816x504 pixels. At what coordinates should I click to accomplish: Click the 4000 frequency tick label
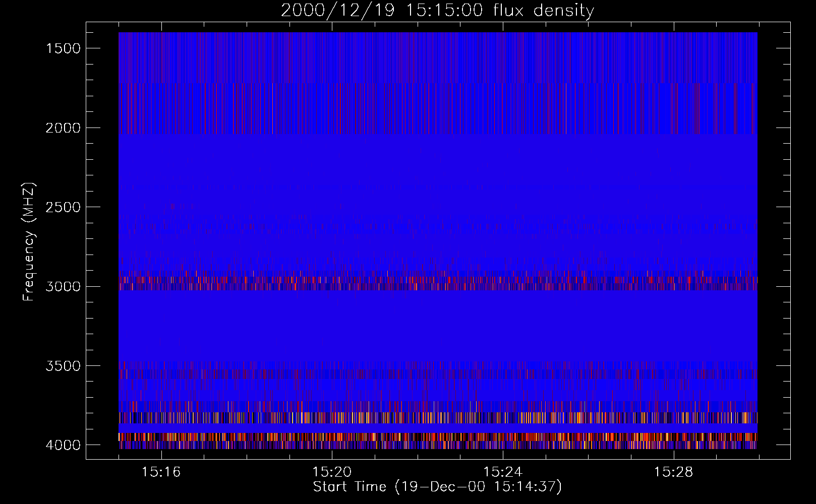click(63, 445)
